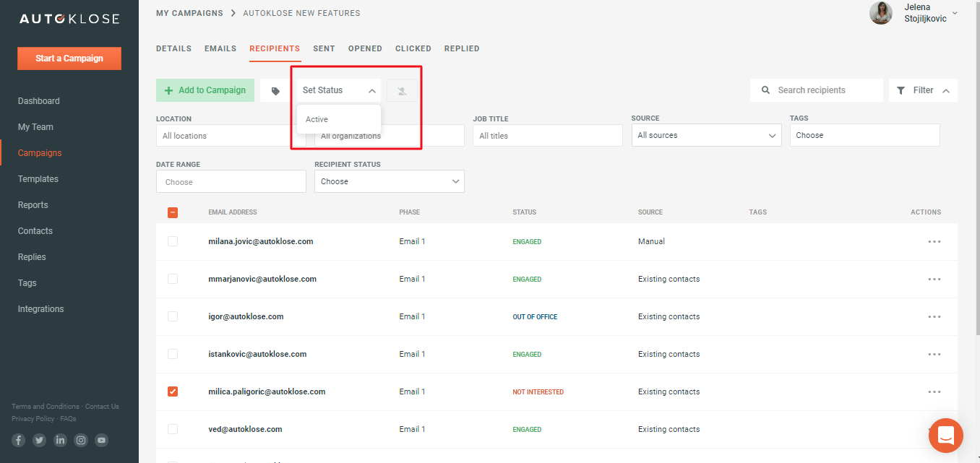Screen dimensions: 980x463
Task: Open the FAQs link
Action: pos(69,419)
